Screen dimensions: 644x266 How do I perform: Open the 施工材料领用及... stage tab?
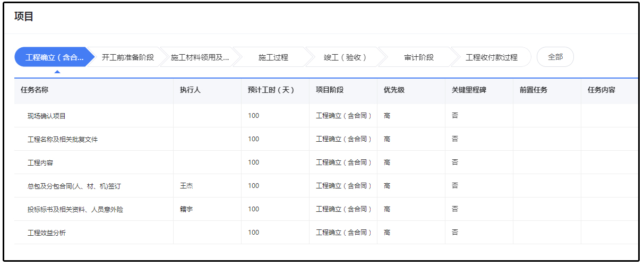tap(200, 57)
